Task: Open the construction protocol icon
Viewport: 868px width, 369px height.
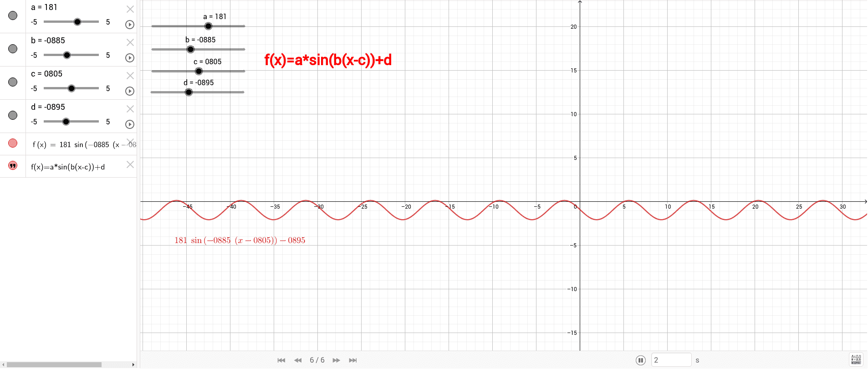Action: click(x=856, y=359)
